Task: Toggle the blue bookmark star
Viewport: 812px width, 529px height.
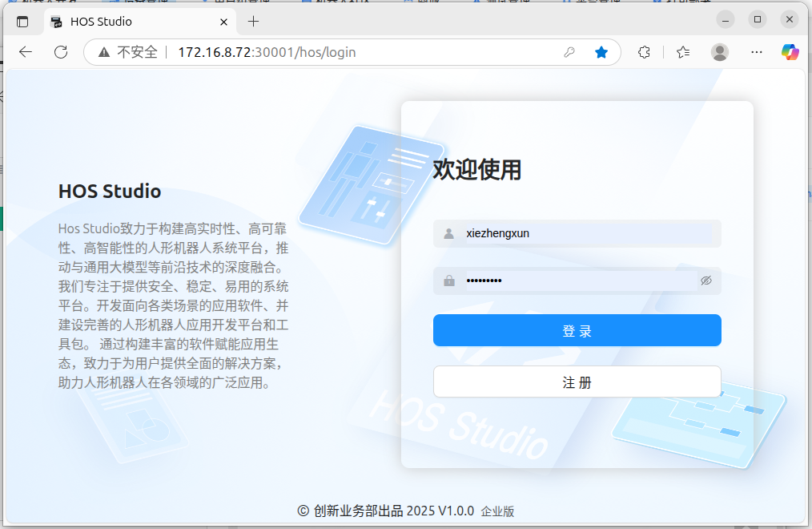Action: pos(601,51)
